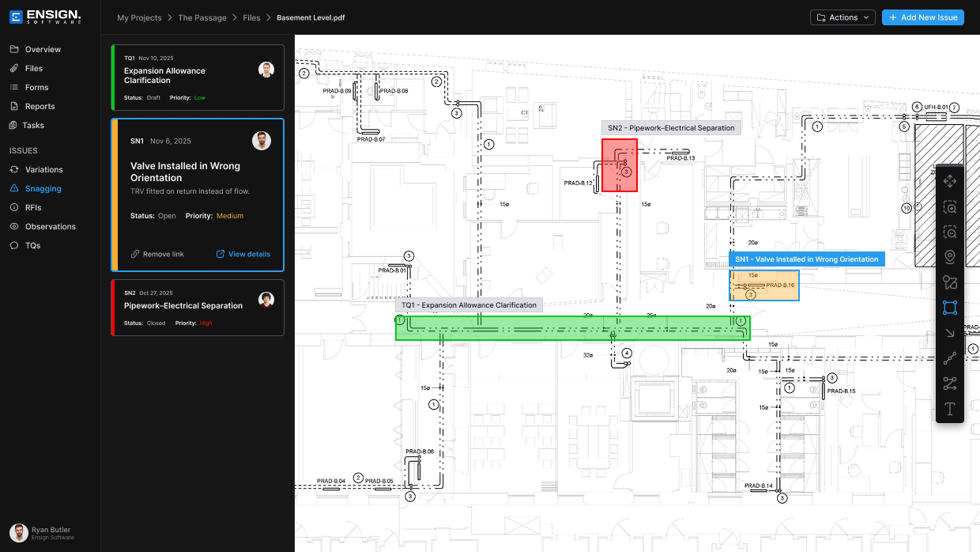Click Add New Issue button

tap(922, 17)
